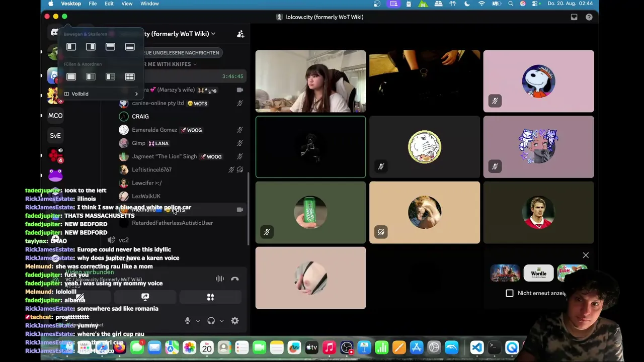
Task: Open Spotlight search in the menu bar
Action: [x=511, y=4]
